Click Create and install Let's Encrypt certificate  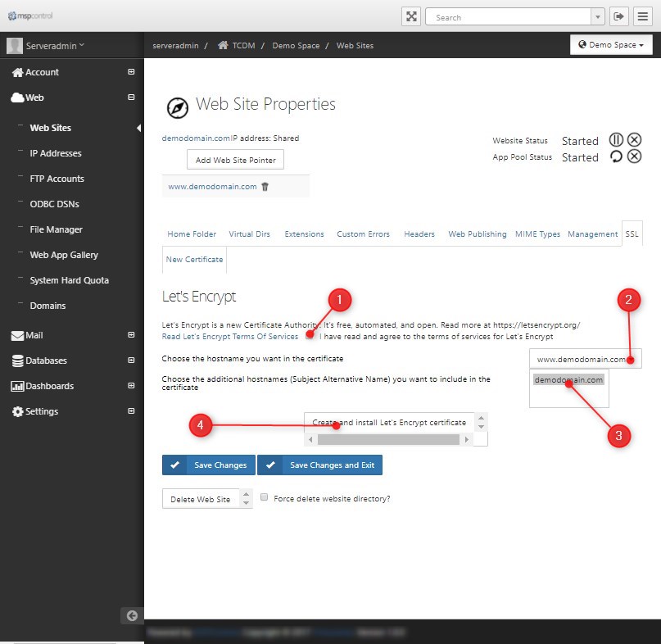coord(389,423)
